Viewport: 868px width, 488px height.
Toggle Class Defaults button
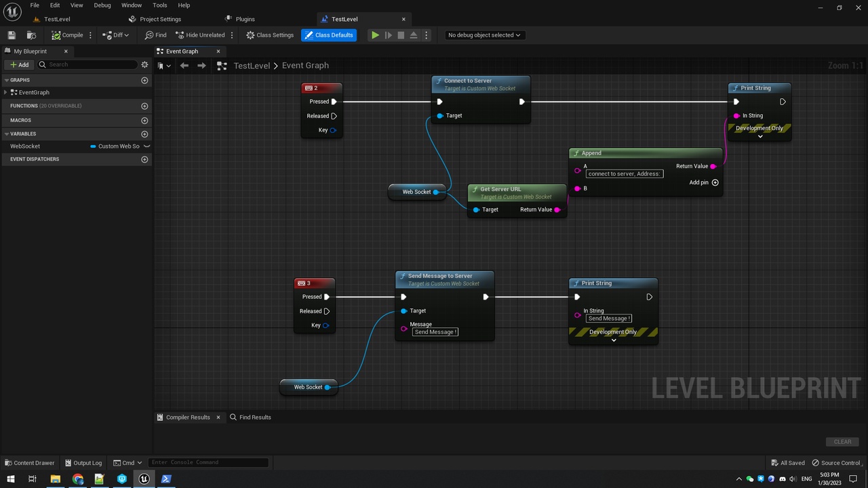[329, 35]
